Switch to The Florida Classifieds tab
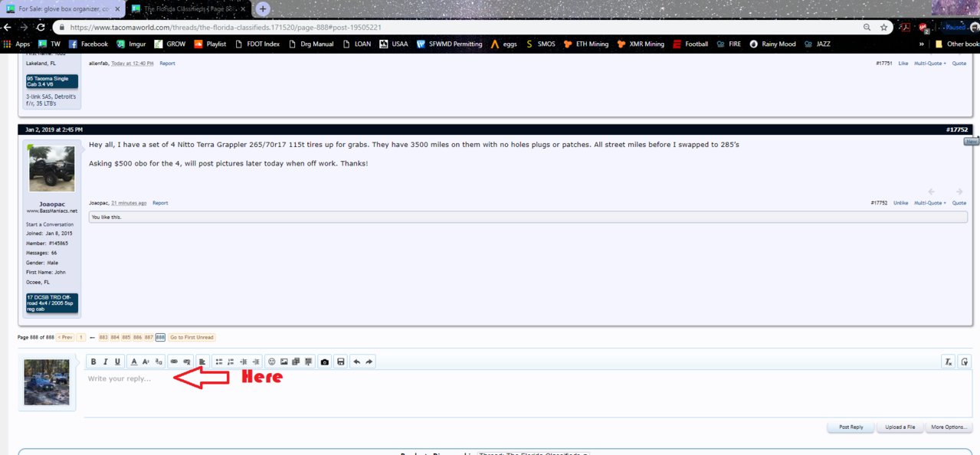This screenshot has height=455, width=980. 188,8
